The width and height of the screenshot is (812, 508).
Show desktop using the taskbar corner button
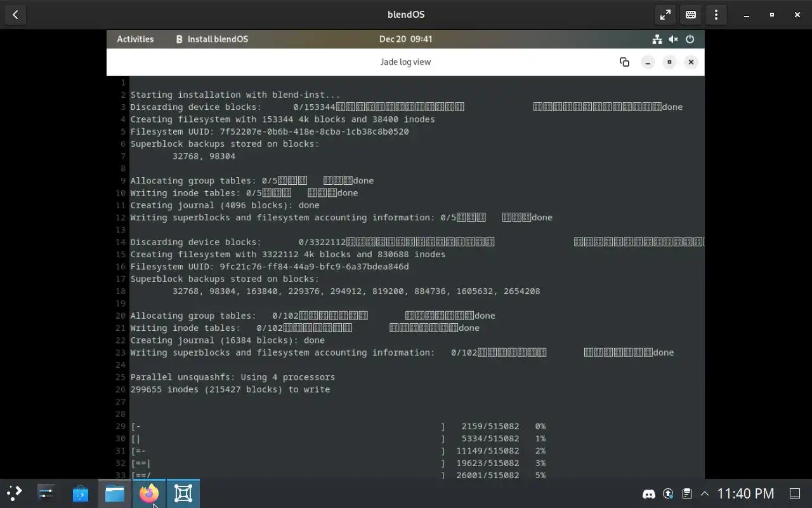click(794, 493)
